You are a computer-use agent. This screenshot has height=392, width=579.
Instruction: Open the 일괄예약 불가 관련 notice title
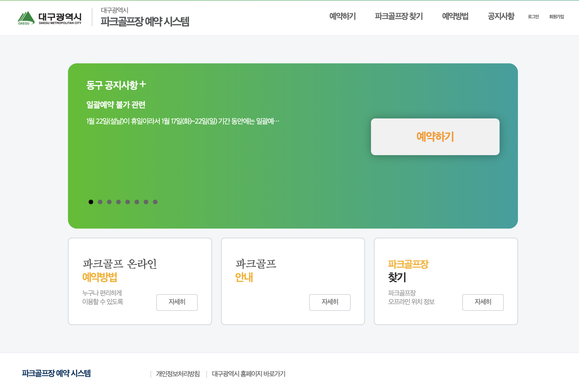point(116,105)
